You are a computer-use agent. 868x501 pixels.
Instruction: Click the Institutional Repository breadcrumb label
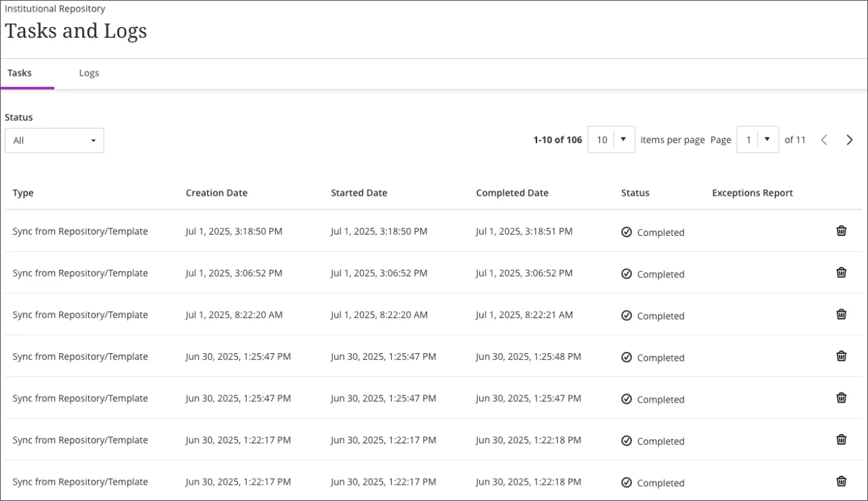[x=55, y=8]
